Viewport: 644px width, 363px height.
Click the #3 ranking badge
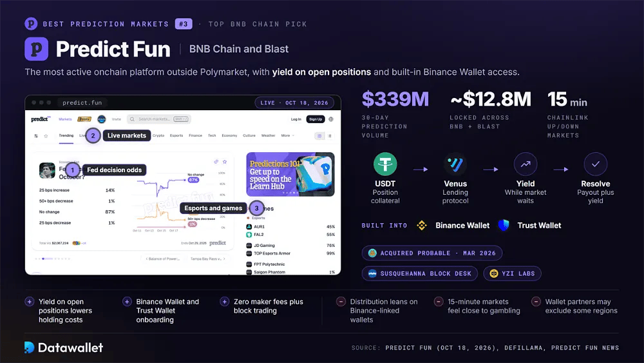coord(184,24)
